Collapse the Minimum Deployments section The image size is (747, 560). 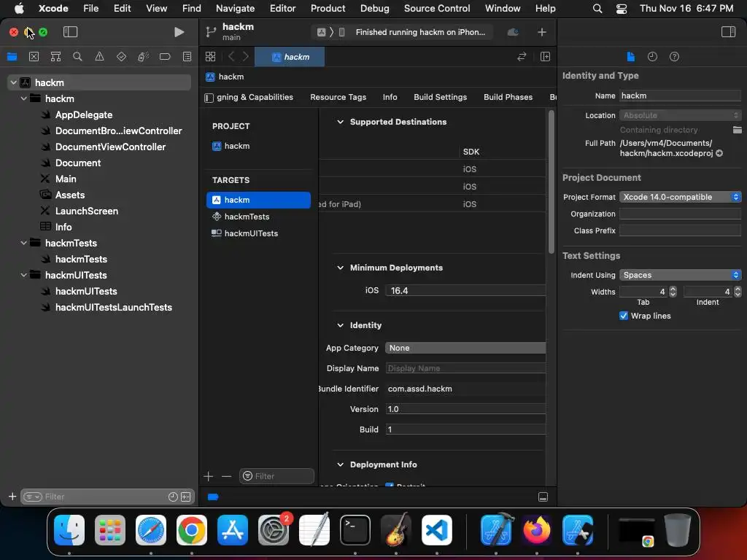(x=340, y=268)
